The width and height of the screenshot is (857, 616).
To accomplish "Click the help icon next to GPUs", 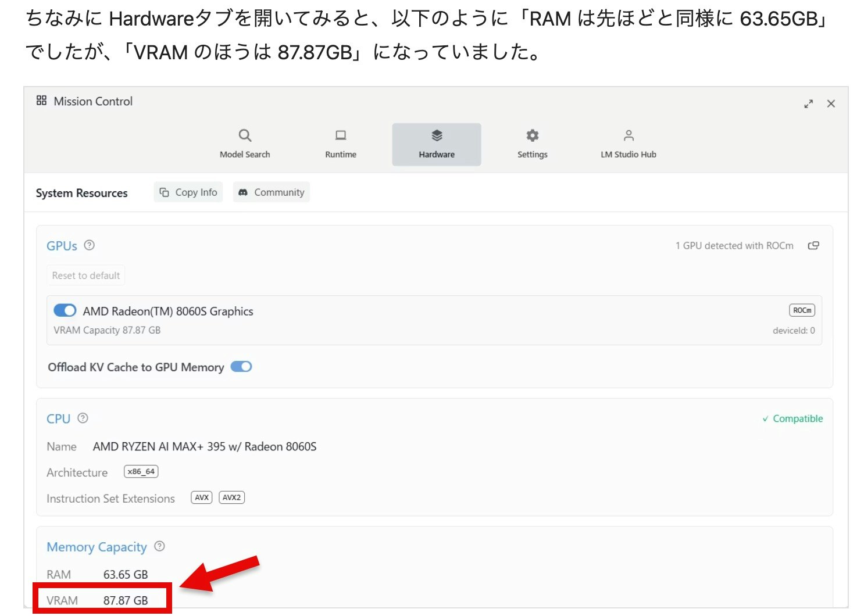I will 89,245.
